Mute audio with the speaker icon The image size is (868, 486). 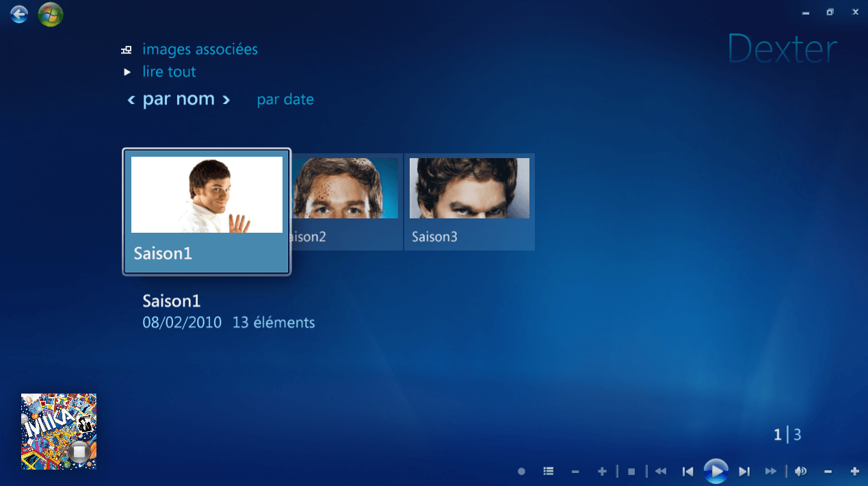(800, 472)
